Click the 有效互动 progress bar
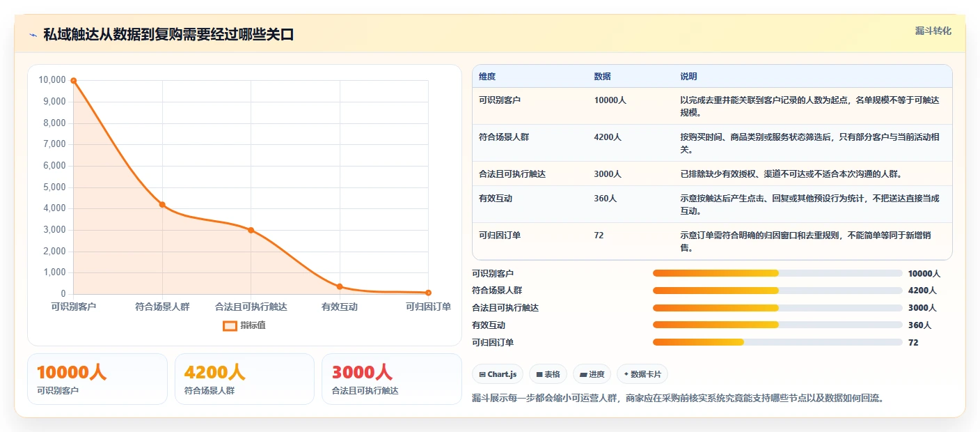 [777, 325]
